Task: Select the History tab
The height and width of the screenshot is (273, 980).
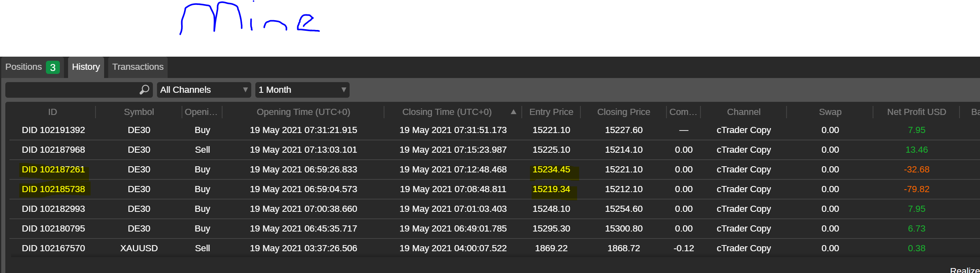Action: pyautogui.click(x=86, y=67)
